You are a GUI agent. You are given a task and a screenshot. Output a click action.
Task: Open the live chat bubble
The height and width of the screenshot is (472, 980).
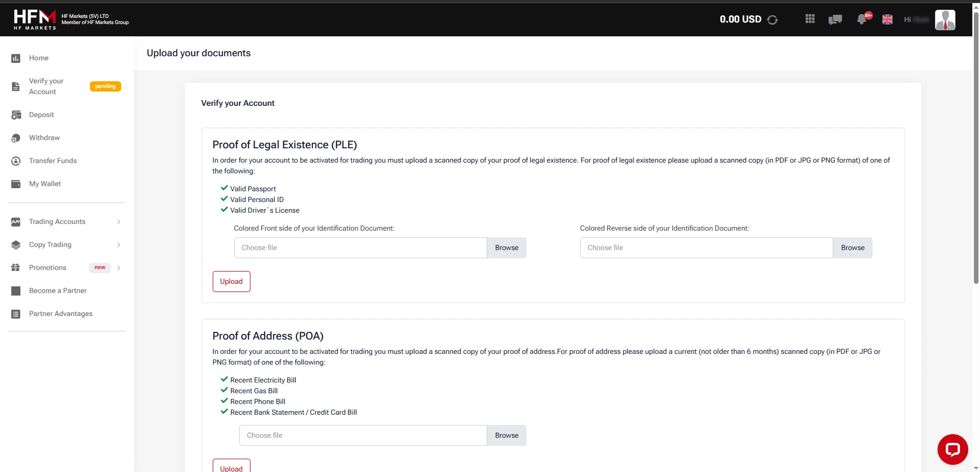(x=952, y=449)
